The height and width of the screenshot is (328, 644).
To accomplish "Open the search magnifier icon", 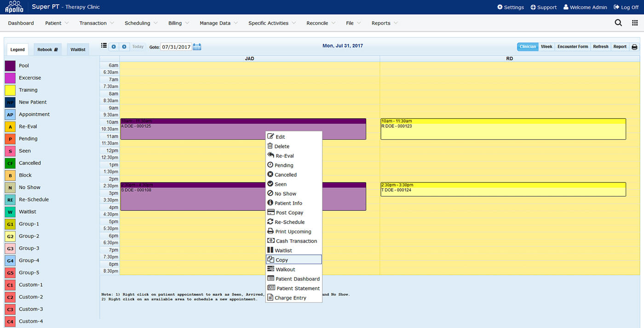I will pyautogui.click(x=618, y=23).
